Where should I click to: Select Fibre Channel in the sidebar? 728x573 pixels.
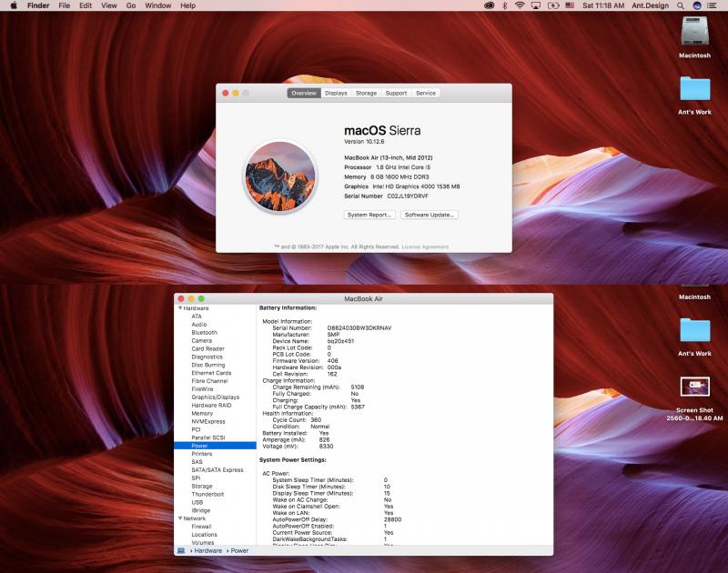(x=210, y=381)
